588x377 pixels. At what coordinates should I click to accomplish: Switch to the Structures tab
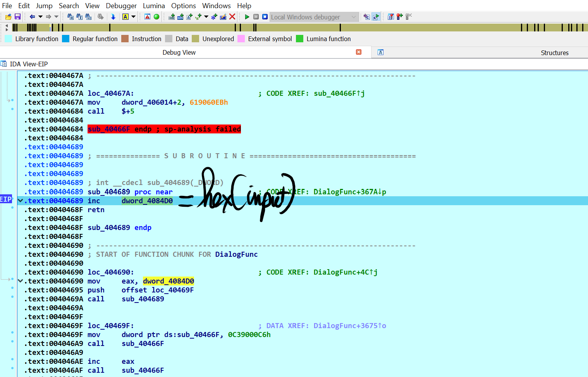click(x=555, y=53)
